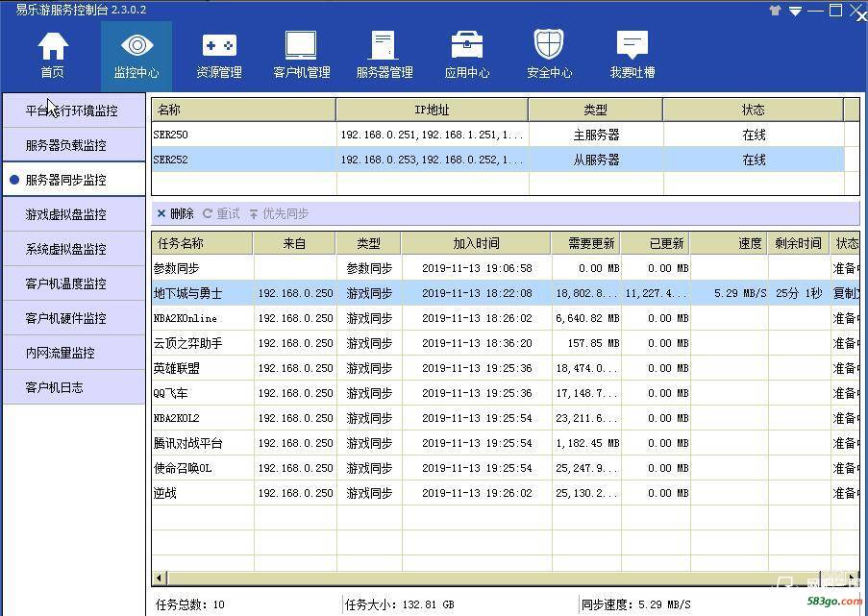This screenshot has height=616, width=868.
Task: Click the 重试 retry toolbar button
Action: click(x=221, y=213)
